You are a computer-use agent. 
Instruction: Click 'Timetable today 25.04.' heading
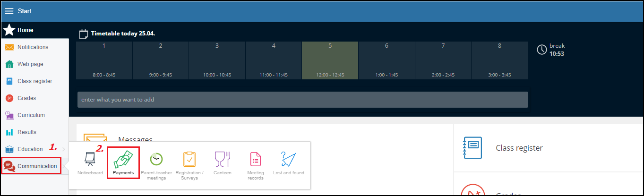click(x=123, y=34)
